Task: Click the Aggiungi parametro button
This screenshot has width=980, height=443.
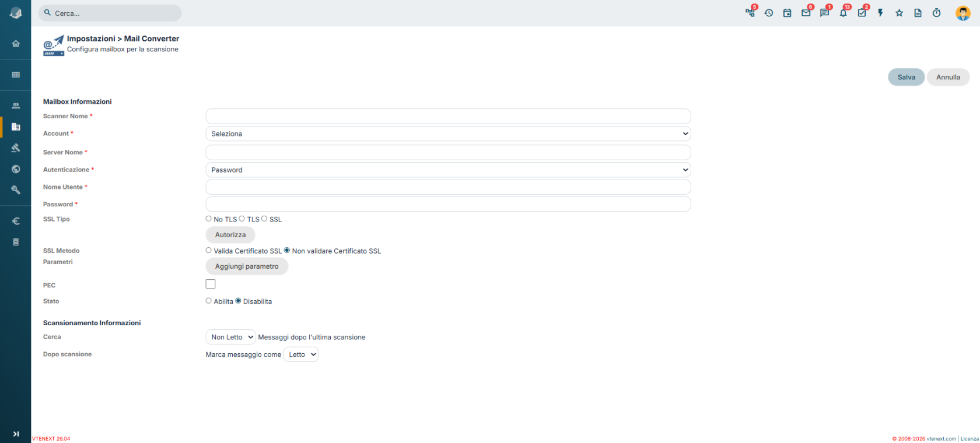Action: (247, 266)
